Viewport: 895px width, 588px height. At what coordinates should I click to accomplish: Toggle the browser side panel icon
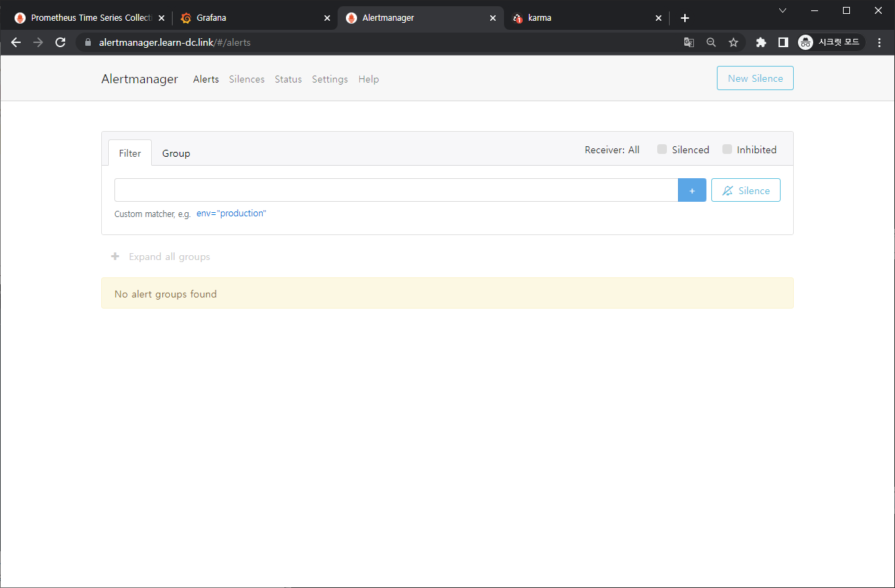[x=783, y=42]
